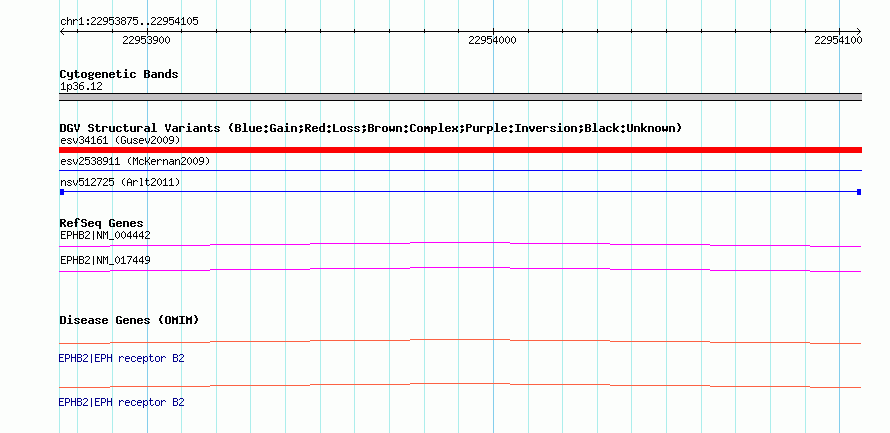Select the upper orange OMIM gene line
The width and height of the screenshot is (890, 433).
[460, 341]
